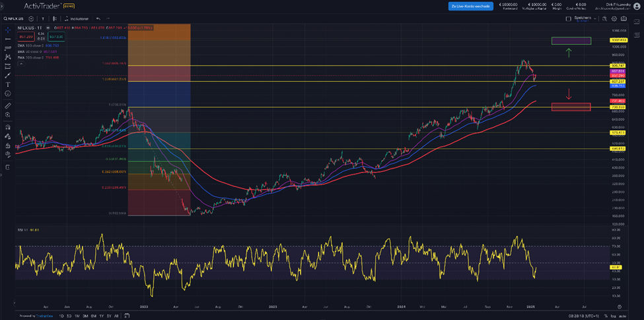Pick the ruler measure tool
644x320 pixels.
point(7,106)
